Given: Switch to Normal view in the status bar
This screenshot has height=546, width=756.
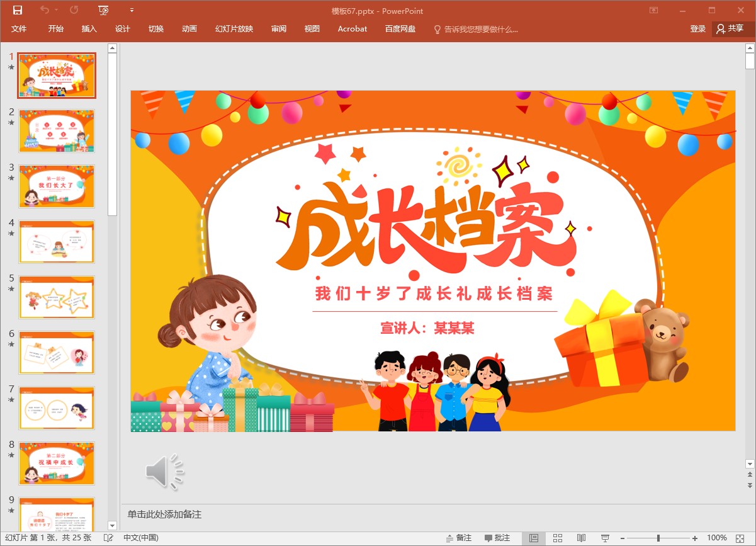Looking at the screenshot, I should tap(534, 538).
